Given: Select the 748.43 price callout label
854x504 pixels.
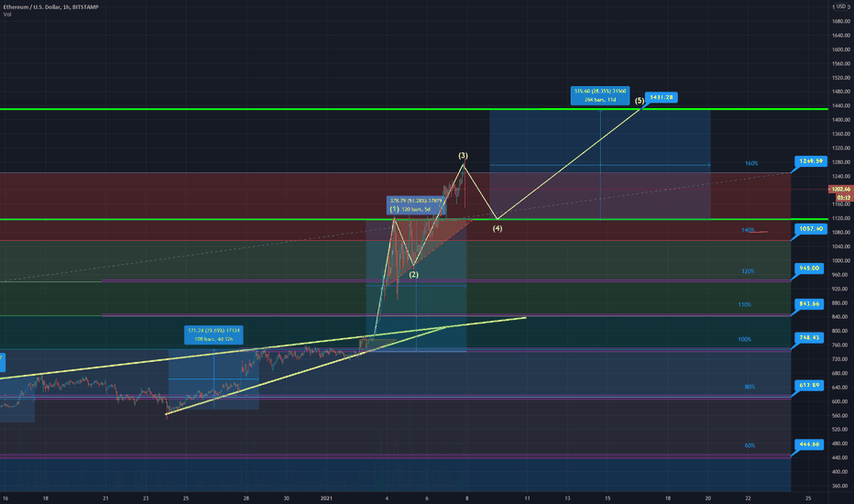Looking at the screenshot, I should point(809,337).
